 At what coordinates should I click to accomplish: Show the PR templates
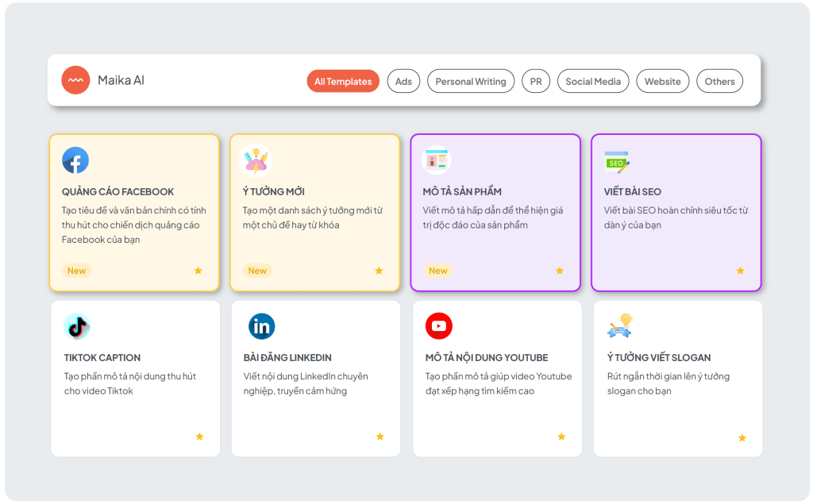(x=536, y=82)
